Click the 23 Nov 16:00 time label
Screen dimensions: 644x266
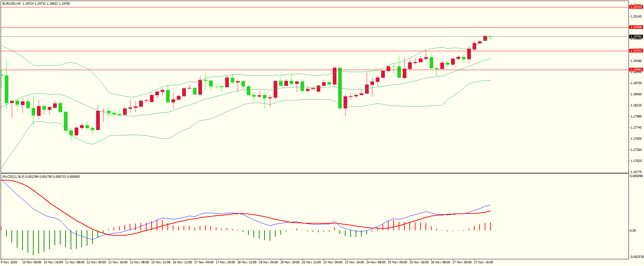[x=355, y=262]
